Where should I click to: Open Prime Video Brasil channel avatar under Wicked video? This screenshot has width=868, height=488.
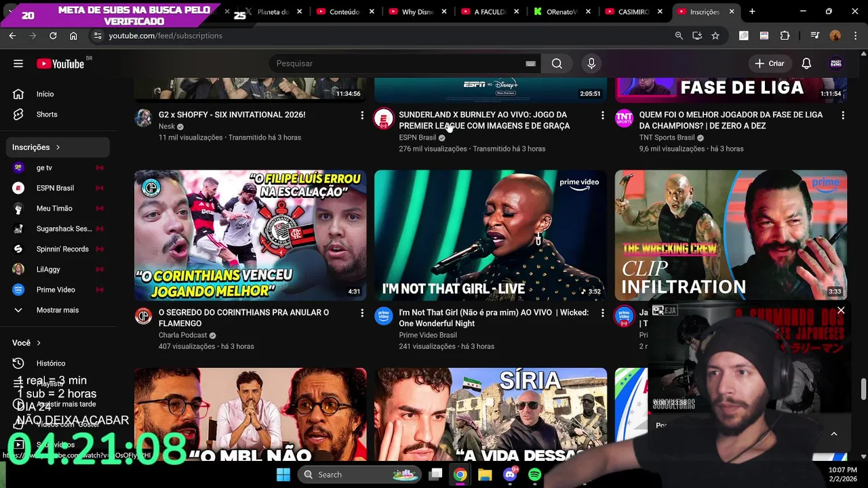tap(383, 316)
